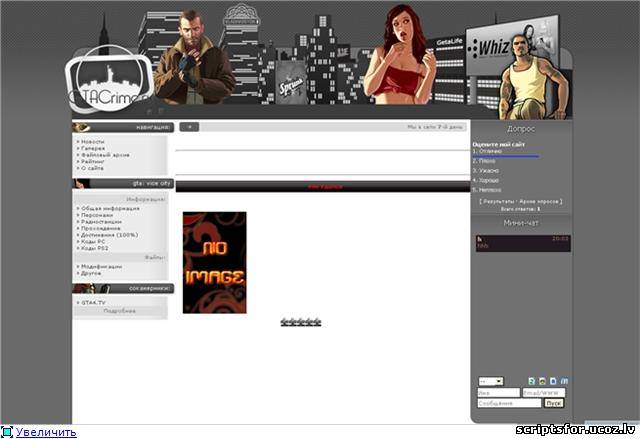
Task: Click the underlined page switcher below the image
Action: pyautogui.click(x=301, y=323)
